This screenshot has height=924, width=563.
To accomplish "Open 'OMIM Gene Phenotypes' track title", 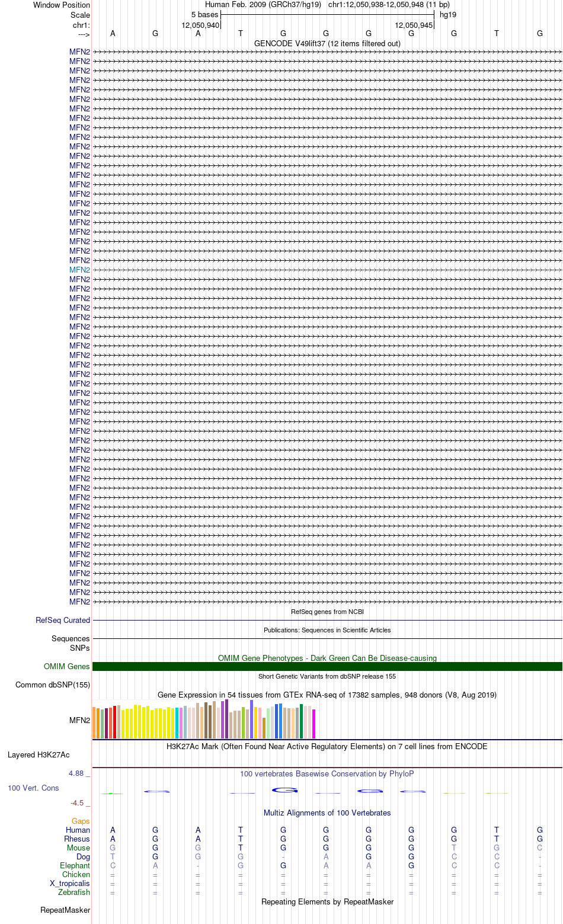I will (327, 658).
